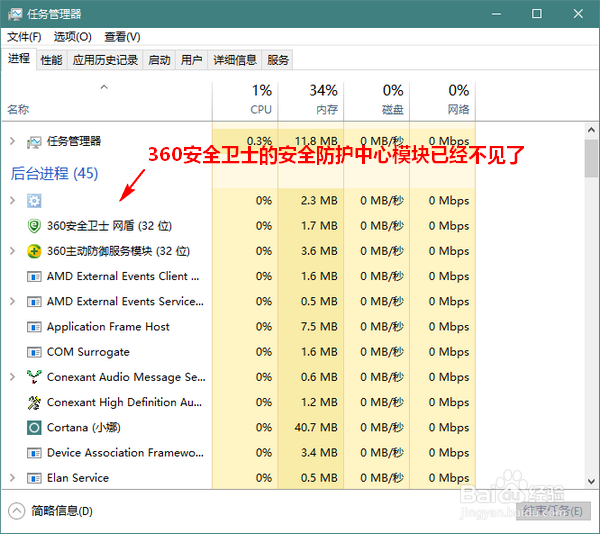This screenshot has height=534, width=600.
Task: Collapse to 简略信息 view with circle arrow
Action: coord(16,511)
